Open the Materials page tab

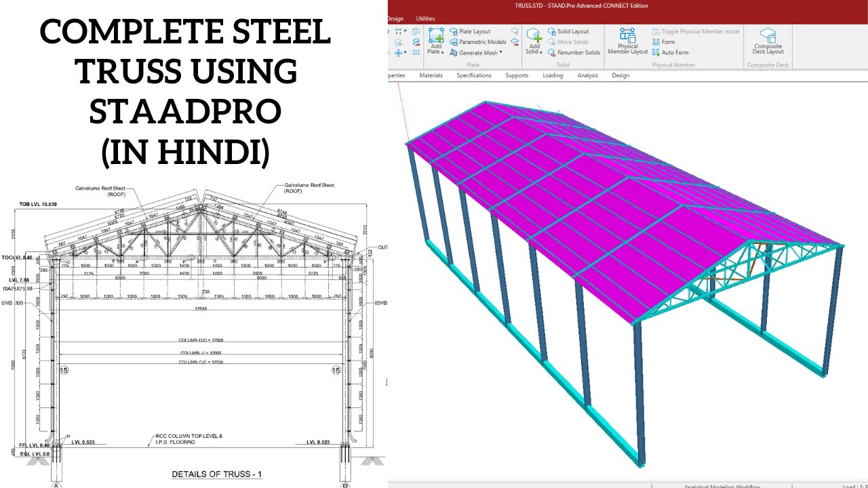[x=431, y=75]
